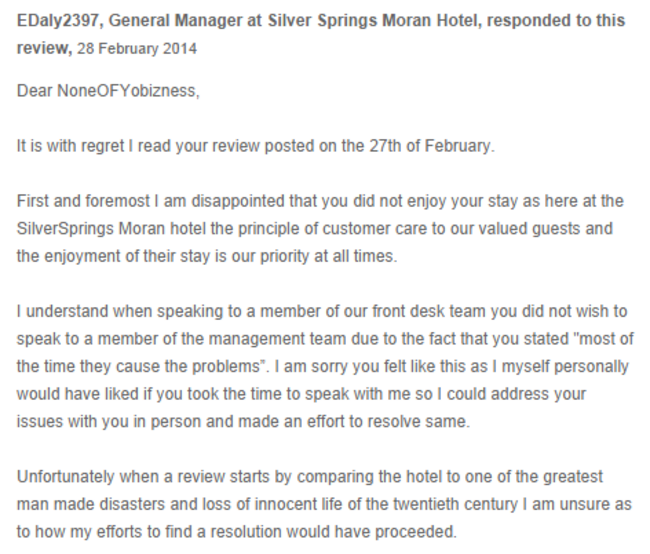Click the line ending priority at all times
Viewport: 650px width, 554px height.
[x=207, y=256]
